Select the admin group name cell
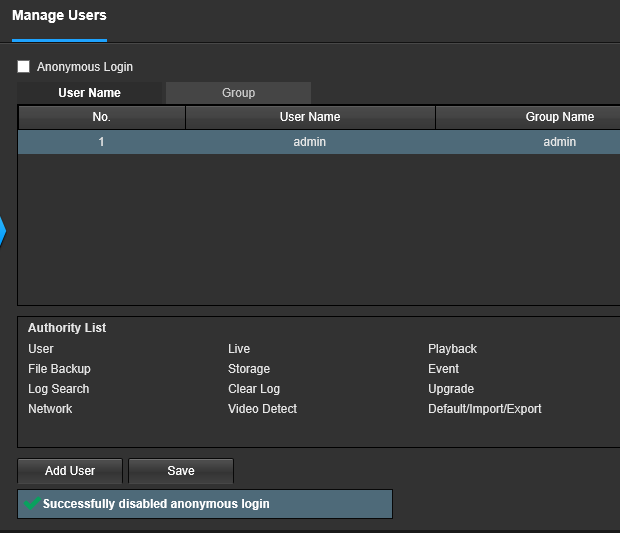Viewport: 620px width, 533px height. (x=559, y=142)
